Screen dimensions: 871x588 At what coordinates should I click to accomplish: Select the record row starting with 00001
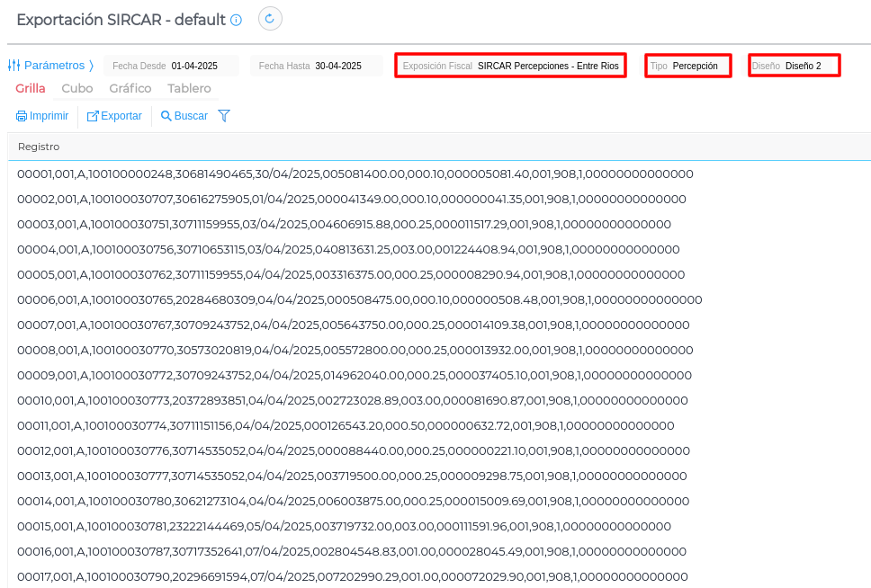coord(355,174)
